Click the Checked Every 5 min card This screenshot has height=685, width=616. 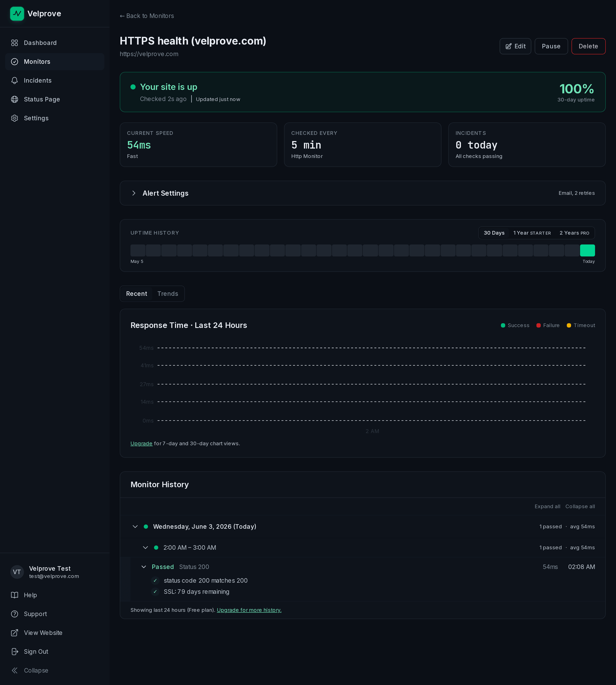coord(363,145)
